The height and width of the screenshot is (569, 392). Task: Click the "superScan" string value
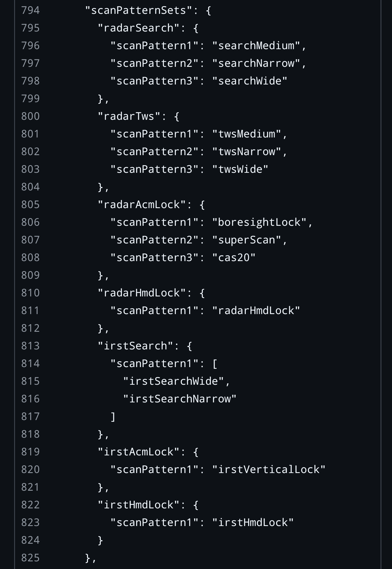(x=247, y=240)
